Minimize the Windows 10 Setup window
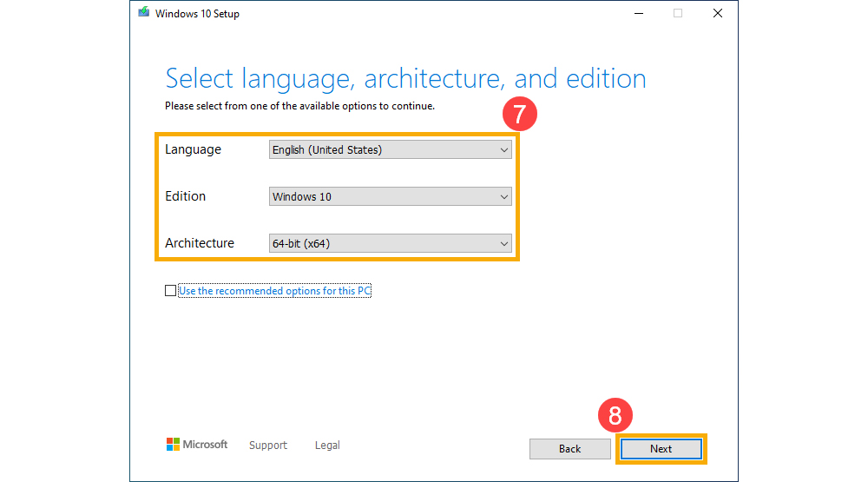This screenshot has height=482, width=868. click(639, 13)
